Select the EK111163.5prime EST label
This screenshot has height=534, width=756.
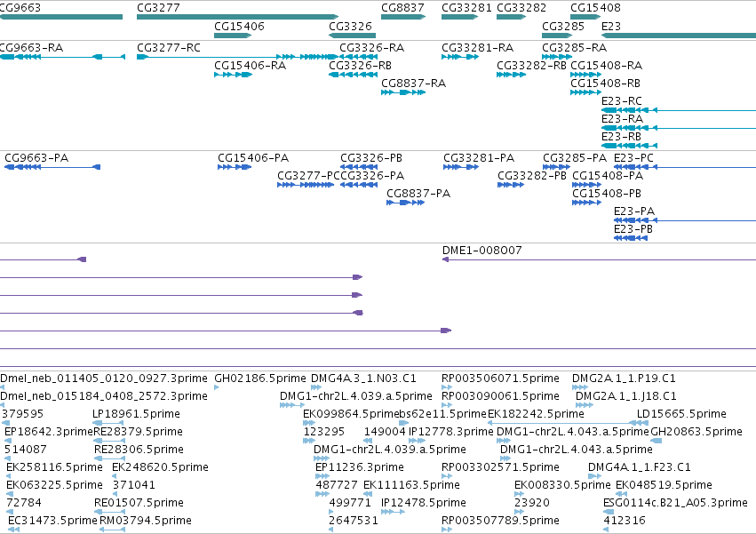pos(411,485)
